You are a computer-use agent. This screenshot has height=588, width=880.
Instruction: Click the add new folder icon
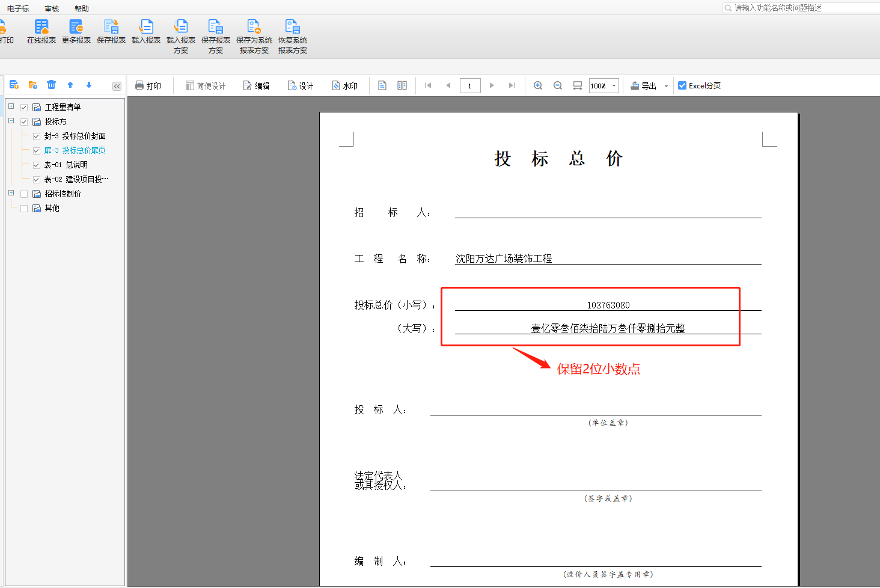[x=33, y=85]
